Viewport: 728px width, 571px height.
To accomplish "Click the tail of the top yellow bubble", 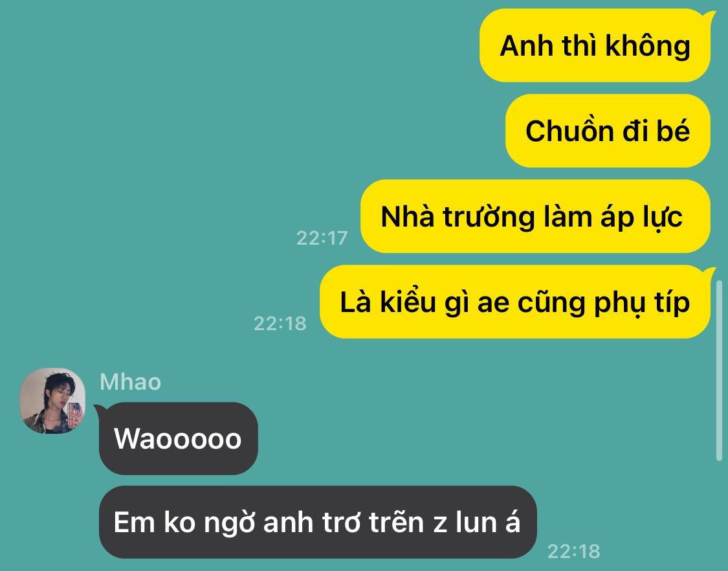I will (x=709, y=17).
